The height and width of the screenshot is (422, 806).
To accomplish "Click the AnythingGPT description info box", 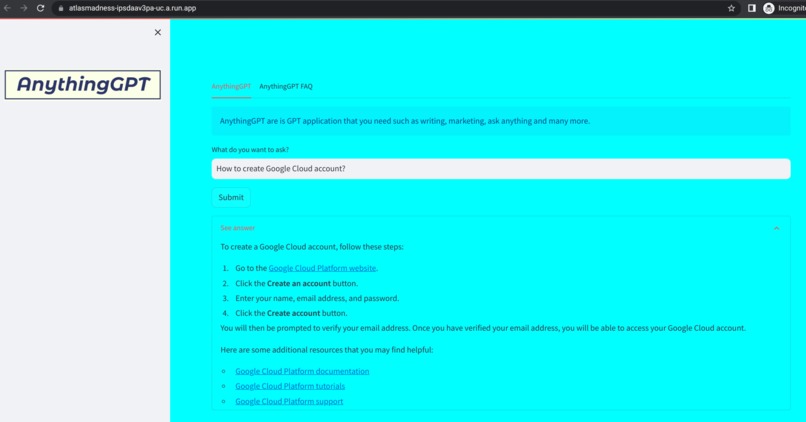I will (x=501, y=121).
